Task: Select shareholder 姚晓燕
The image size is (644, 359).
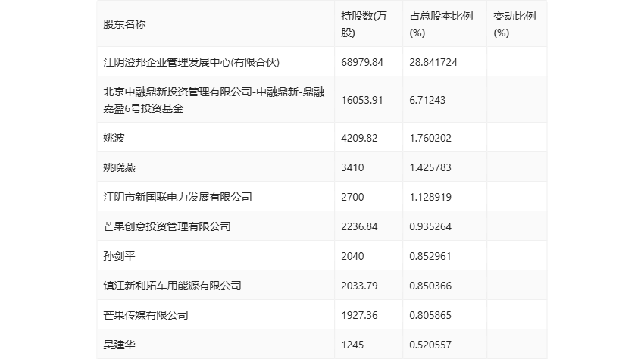Action: coord(119,167)
